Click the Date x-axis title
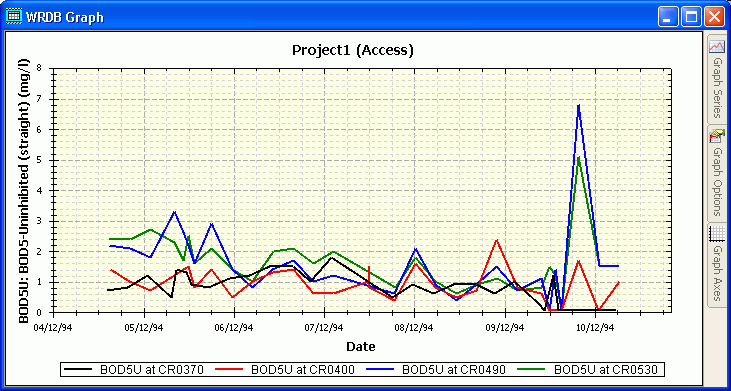This screenshot has height=391, width=731. (x=360, y=346)
